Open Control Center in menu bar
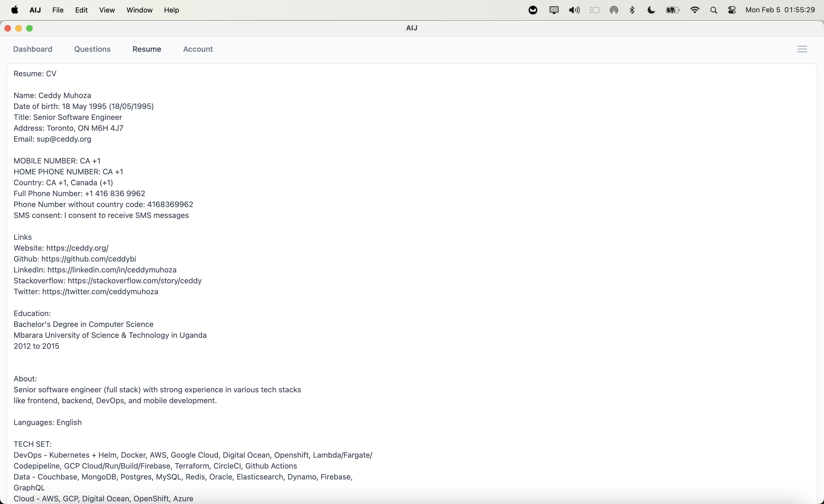Screen dimensions: 824x504 click(x=732, y=10)
